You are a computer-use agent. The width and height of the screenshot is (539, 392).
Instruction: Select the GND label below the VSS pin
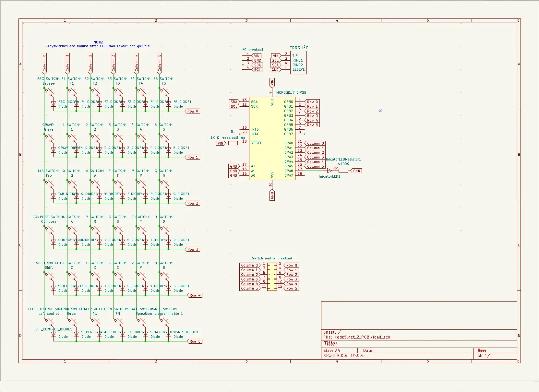272,196
